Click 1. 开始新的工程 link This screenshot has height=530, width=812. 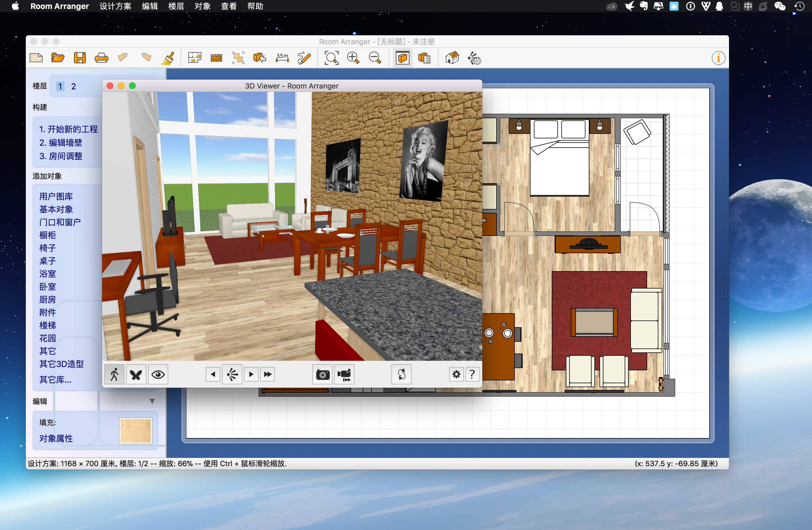click(69, 129)
